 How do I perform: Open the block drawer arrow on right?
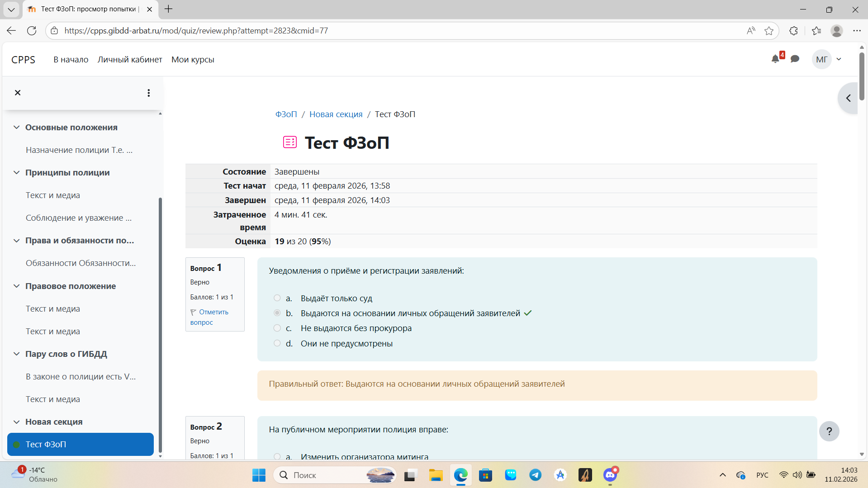849,98
